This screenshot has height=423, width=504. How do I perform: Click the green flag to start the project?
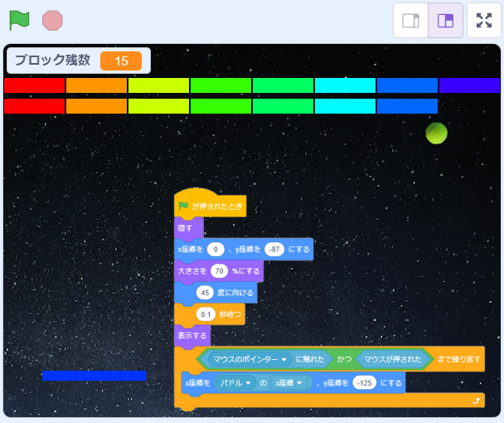(19, 20)
